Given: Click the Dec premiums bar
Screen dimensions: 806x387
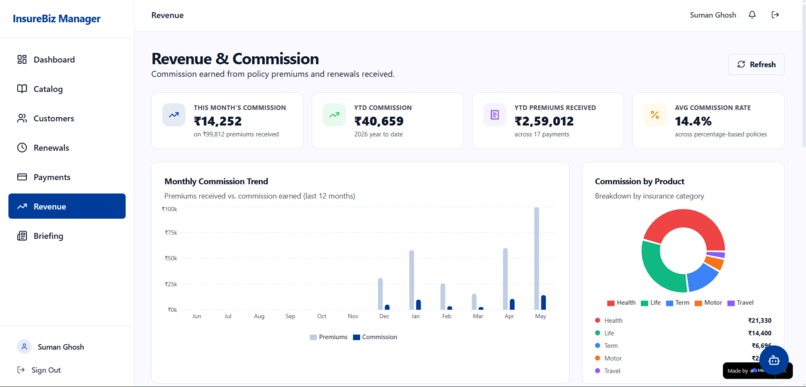Looking at the screenshot, I should tap(380, 294).
